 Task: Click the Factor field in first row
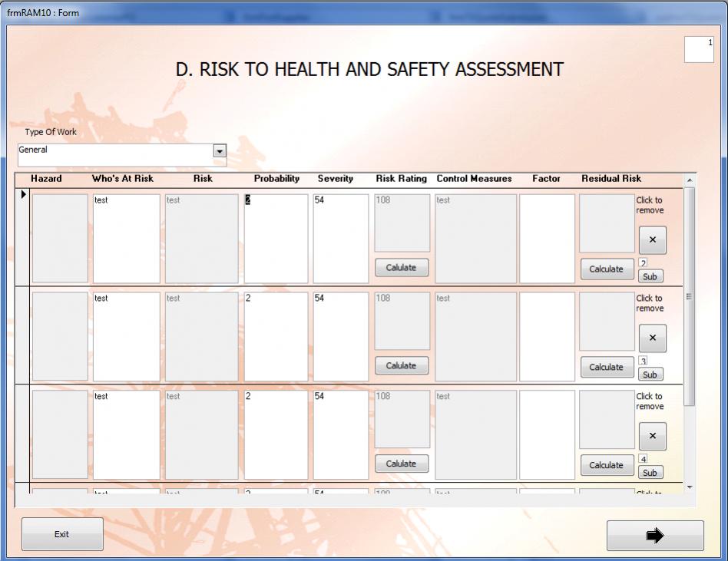pyautogui.click(x=547, y=239)
